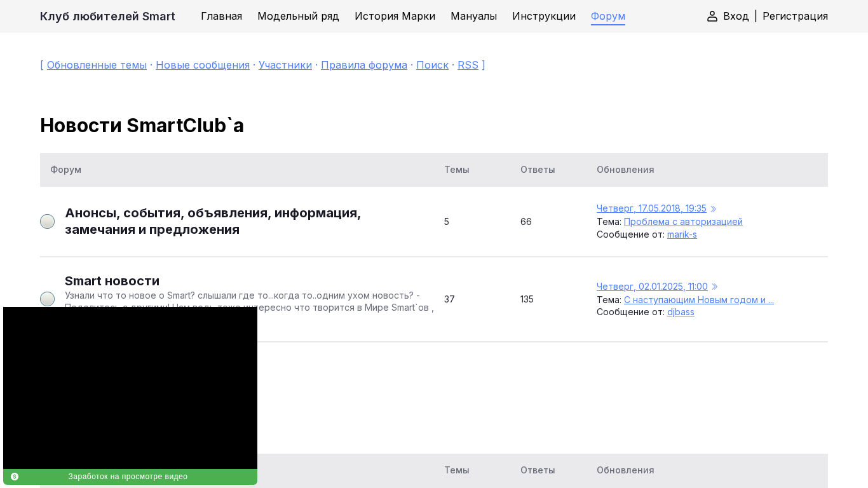Open the Обновленные темы link
The width and height of the screenshot is (868, 488).
[97, 65]
